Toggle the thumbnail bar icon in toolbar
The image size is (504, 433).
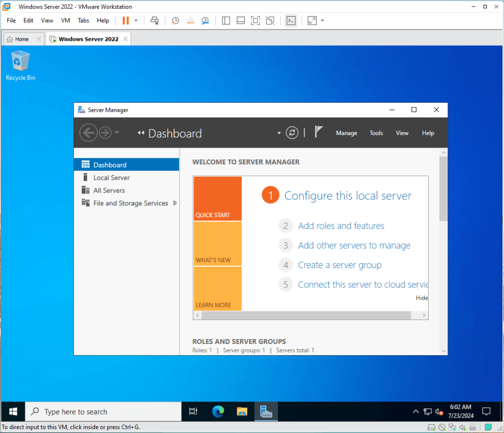pyautogui.click(x=241, y=21)
